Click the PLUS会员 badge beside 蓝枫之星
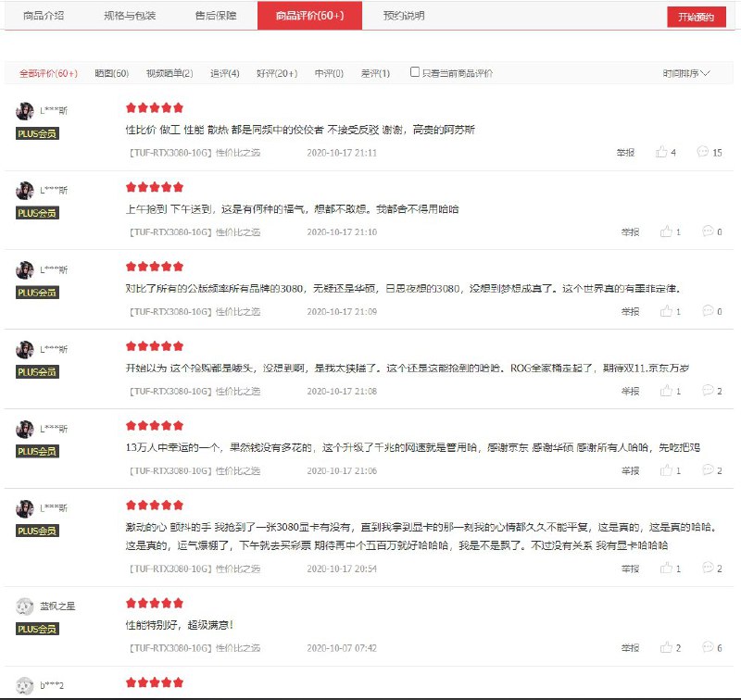 coord(36,631)
